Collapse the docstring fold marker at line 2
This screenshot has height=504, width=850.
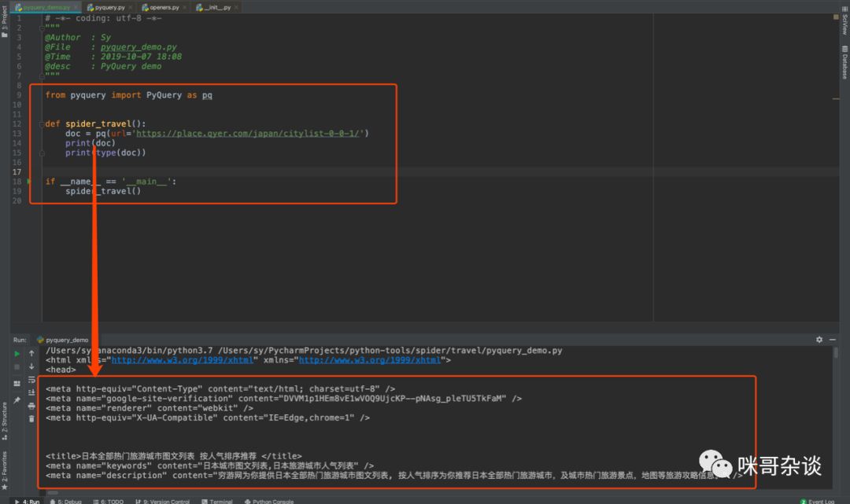click(42, 28)
